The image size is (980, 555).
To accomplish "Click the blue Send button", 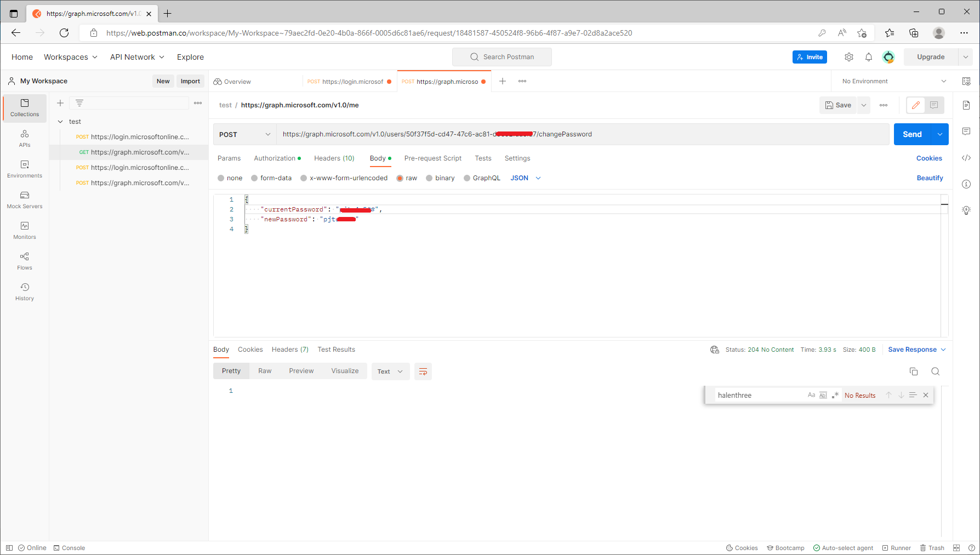I will (913, 134).
